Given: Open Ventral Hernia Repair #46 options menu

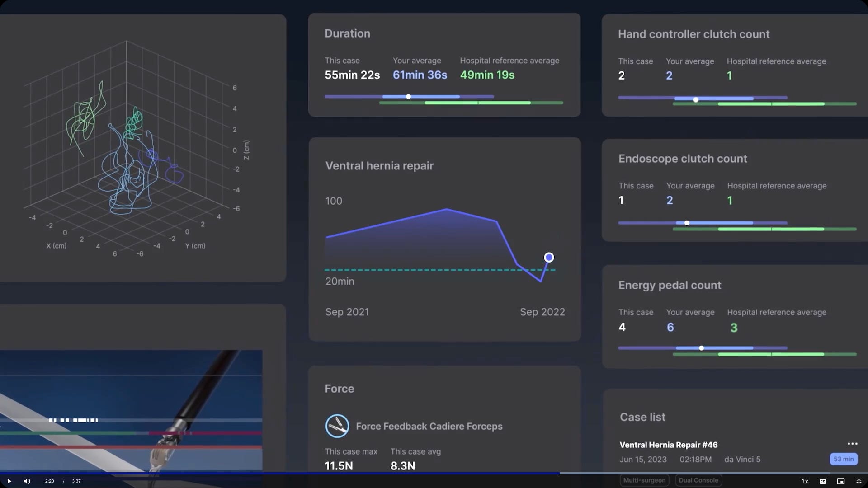Looking at the screenshot, I should pos(852,444).
